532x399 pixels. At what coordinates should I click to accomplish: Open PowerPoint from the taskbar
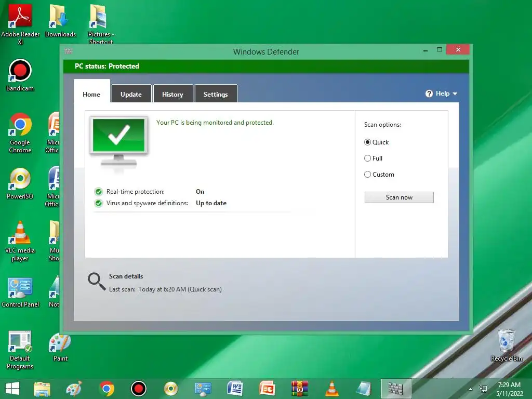coord(267,389)
